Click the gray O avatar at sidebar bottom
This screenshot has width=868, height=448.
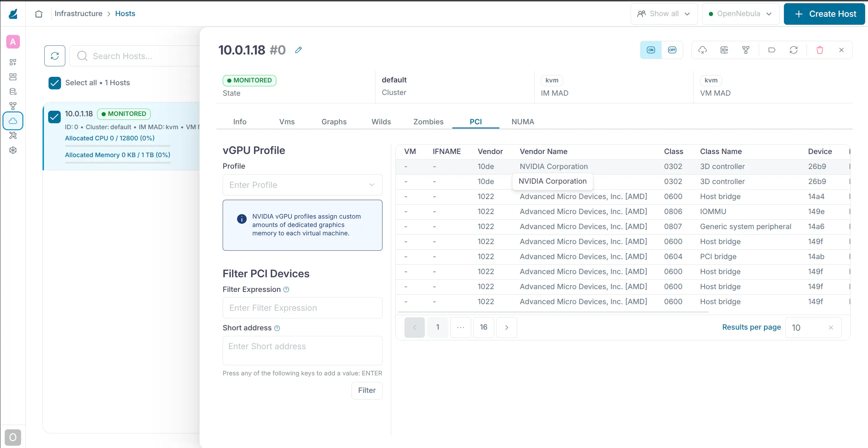coord(13,437)
